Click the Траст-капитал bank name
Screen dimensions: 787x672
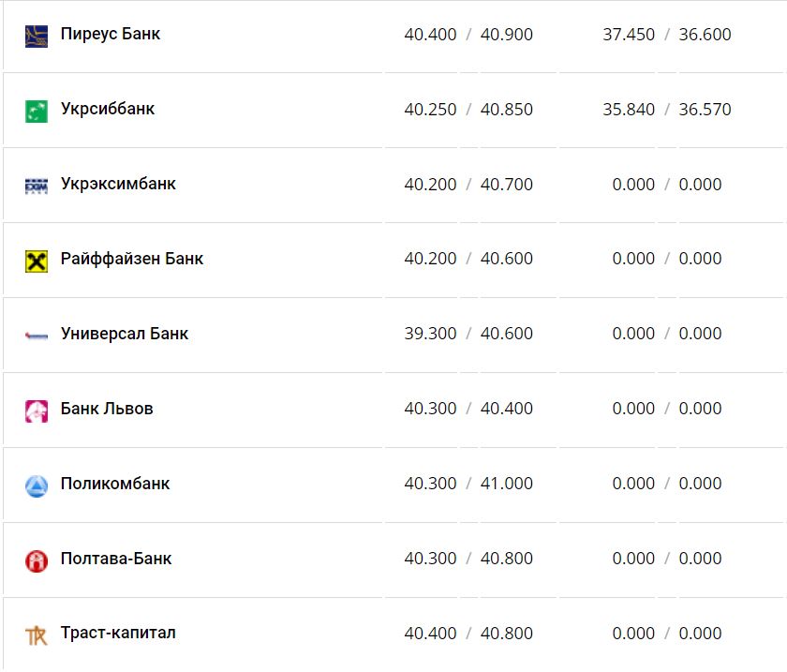[x=117, y=633]
